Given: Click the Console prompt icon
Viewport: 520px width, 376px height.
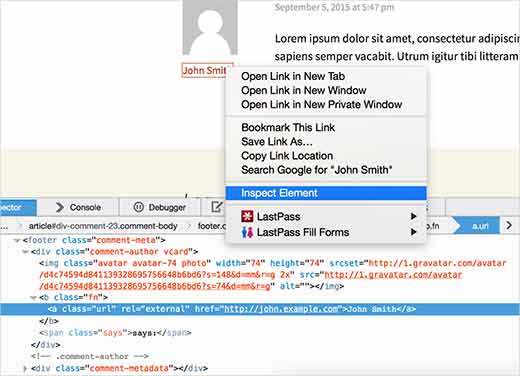Looking at the screenshot, I should 60,207.
